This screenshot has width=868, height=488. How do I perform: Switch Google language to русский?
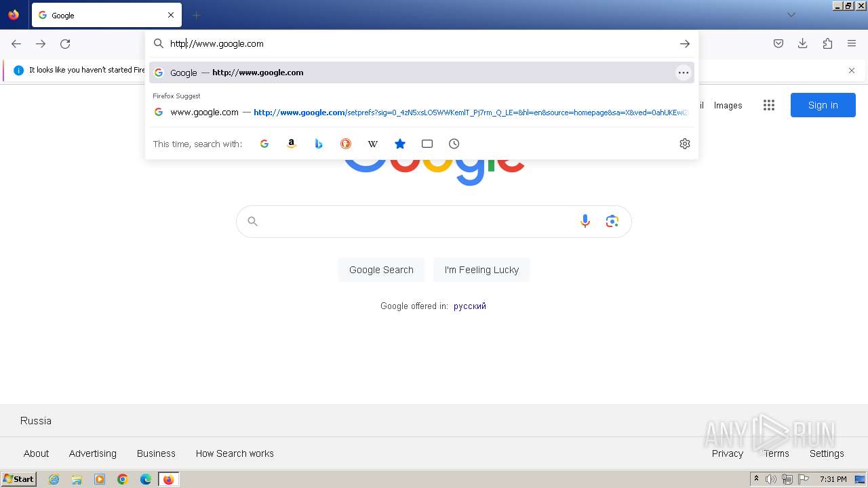click(x=470, y=306)
